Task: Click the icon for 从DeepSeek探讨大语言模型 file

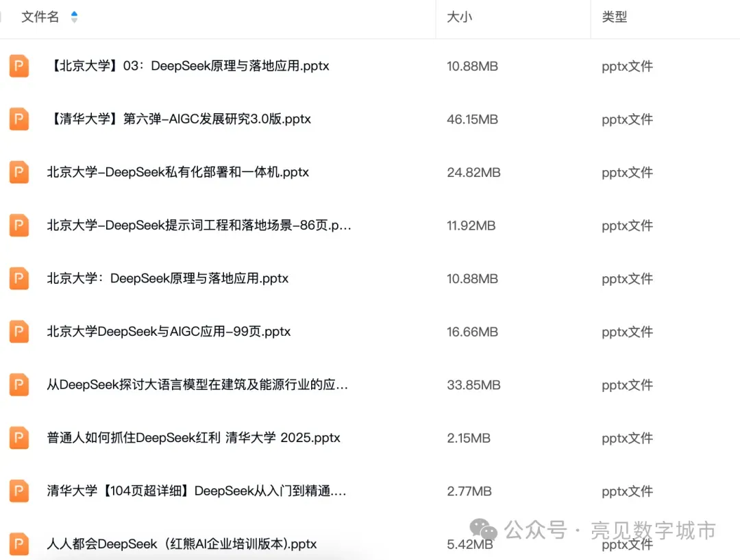Action: pos(19,385)
